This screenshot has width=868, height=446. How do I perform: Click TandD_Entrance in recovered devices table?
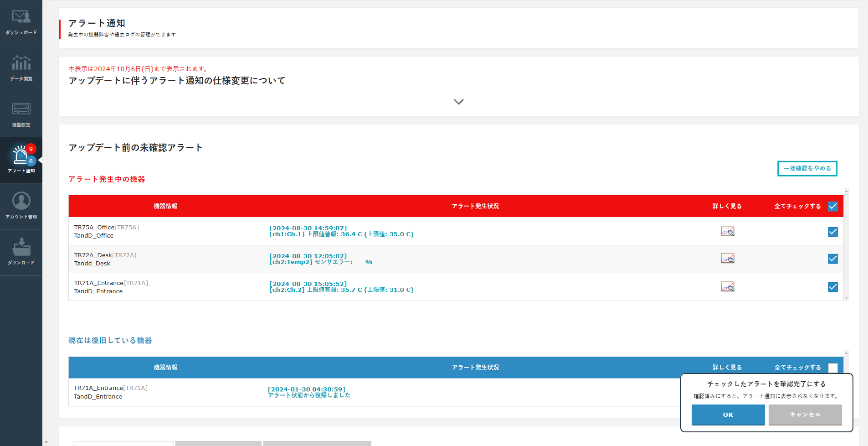click(x=98, y=397)
